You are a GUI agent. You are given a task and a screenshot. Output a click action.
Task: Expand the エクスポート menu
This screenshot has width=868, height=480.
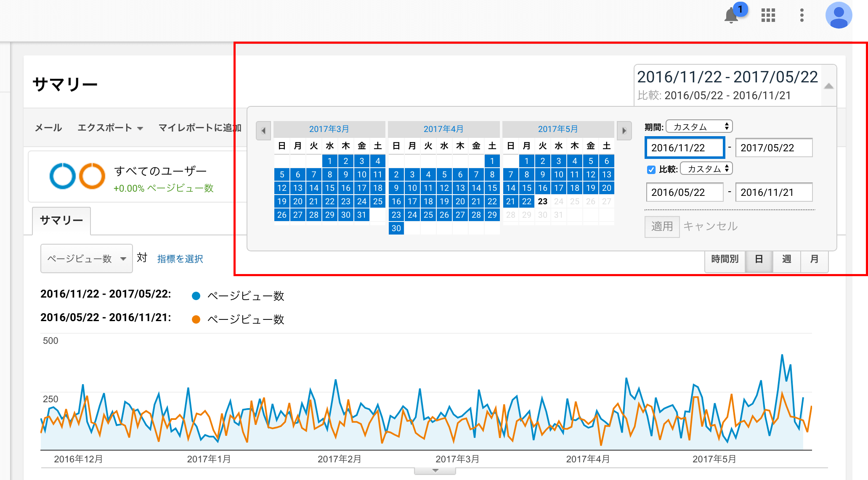pyautogui.click(x=110, y=128)
